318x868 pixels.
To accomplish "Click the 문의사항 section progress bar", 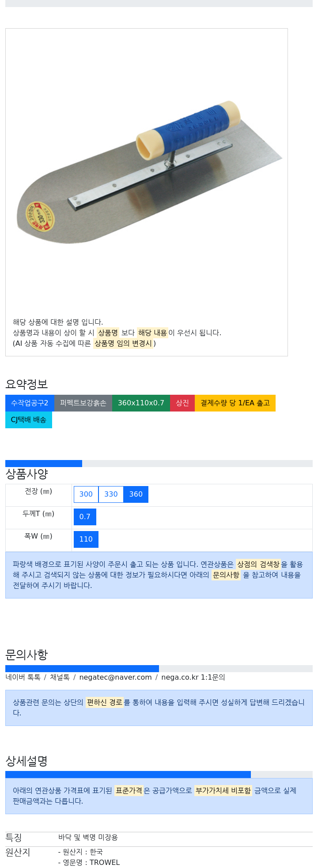I will click(82, 669).
